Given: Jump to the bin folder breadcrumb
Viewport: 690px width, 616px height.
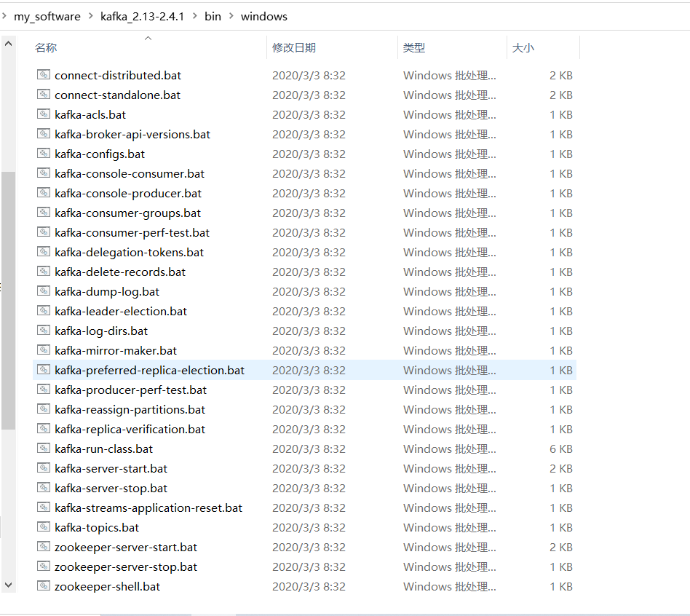Looking at the screenshot, I should (x=213, y=16).
